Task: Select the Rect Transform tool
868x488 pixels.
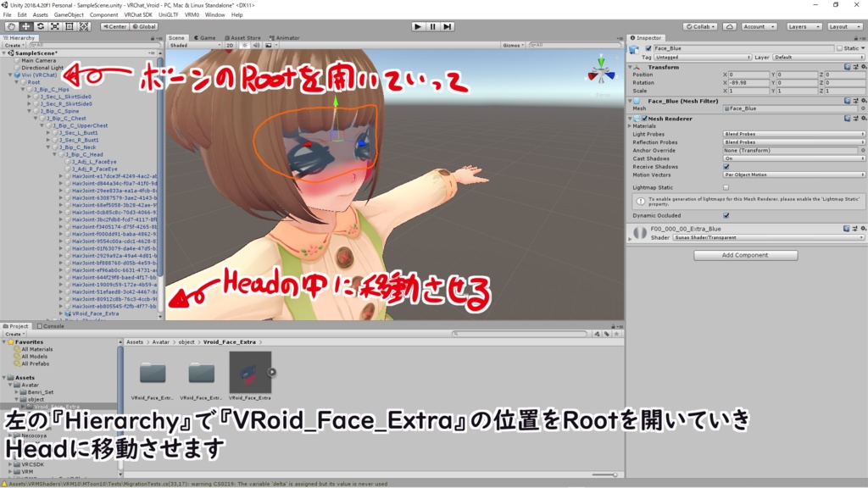Action: 69,26
